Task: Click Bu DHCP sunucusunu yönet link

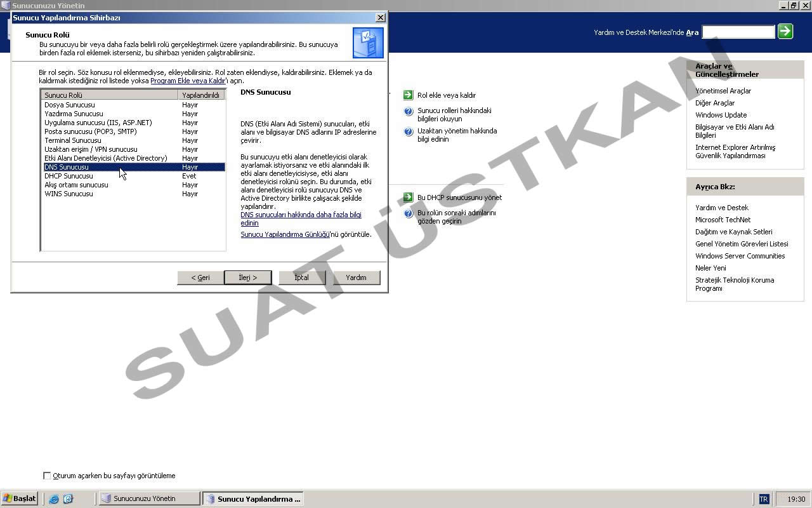Action: point(459,197)
